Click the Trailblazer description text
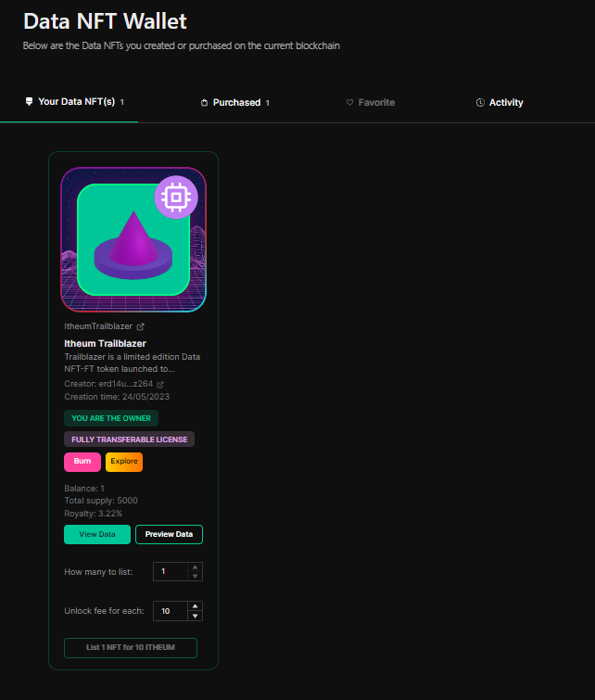This screenshot has width=595, height=700. [x=133, y=363]
